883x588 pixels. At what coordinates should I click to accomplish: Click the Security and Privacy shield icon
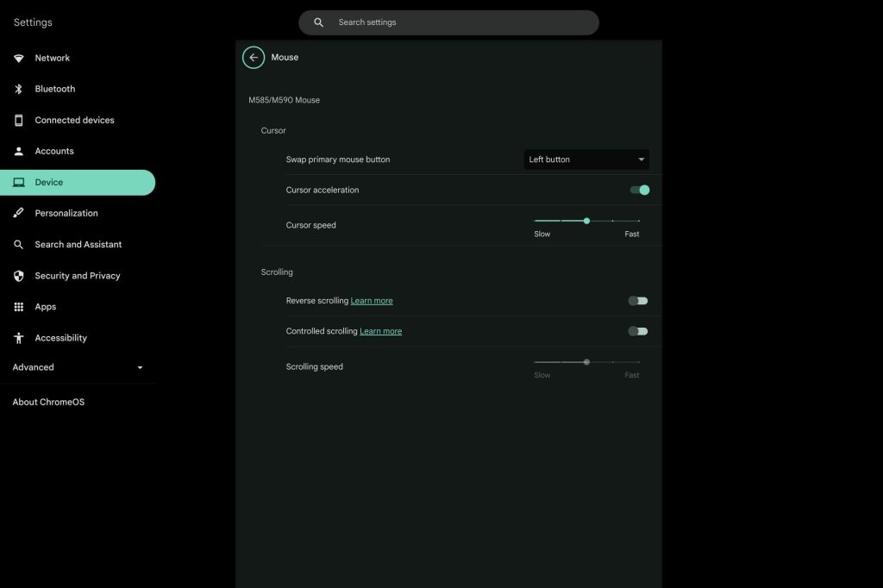19,276
